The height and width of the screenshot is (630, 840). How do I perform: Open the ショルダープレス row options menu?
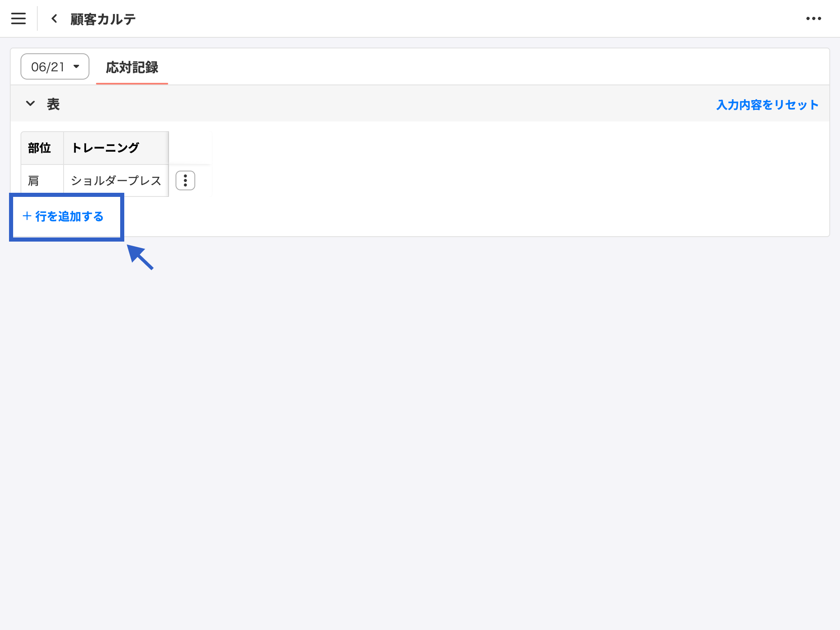pyautogui.click(x=185, y=180)
